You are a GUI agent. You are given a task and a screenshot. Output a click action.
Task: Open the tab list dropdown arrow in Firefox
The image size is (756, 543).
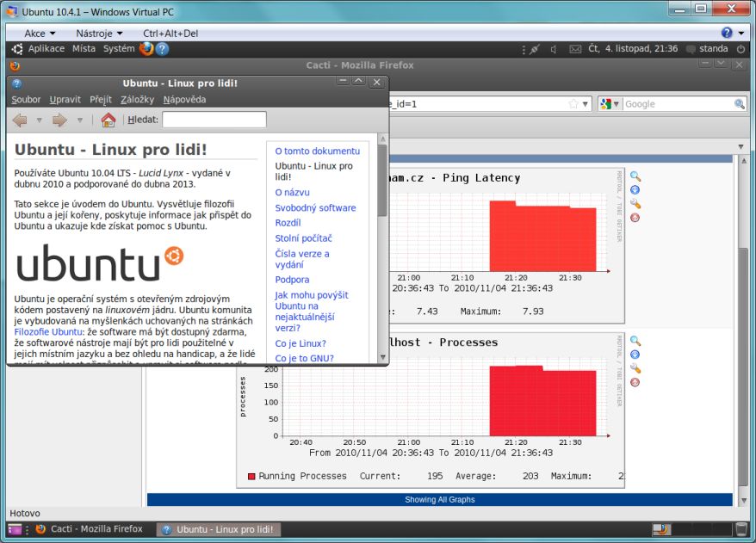click(741, 146)
